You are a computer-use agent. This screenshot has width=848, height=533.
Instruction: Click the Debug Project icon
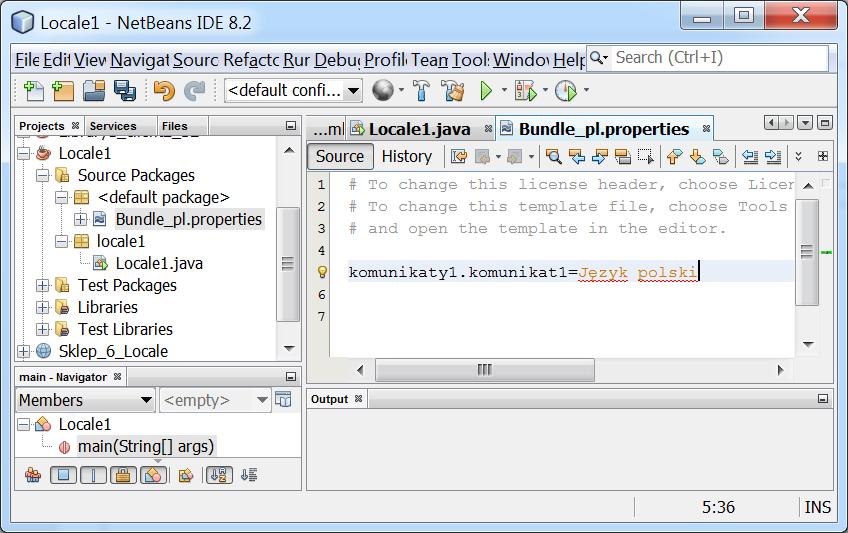point(526,90)
